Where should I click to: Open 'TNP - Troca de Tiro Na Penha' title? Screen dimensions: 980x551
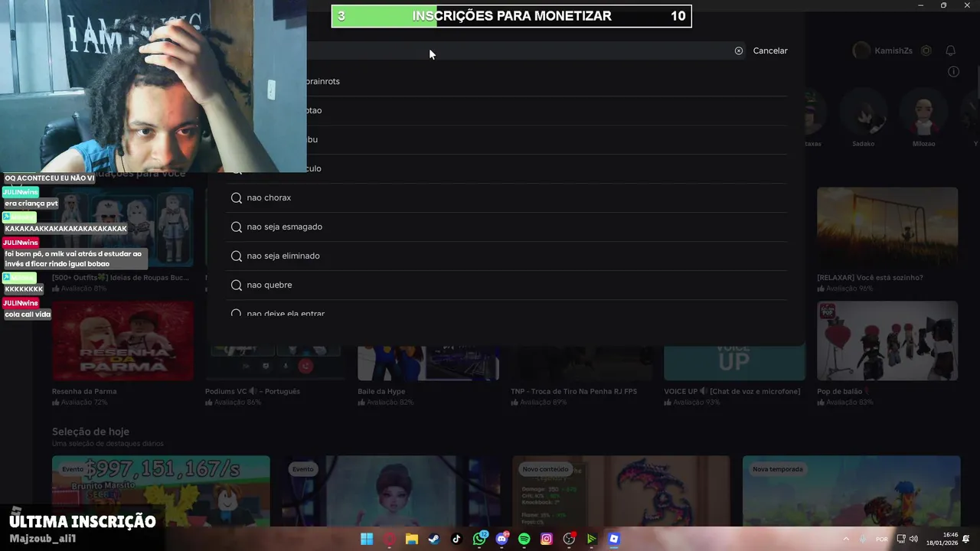pos(573,391)
